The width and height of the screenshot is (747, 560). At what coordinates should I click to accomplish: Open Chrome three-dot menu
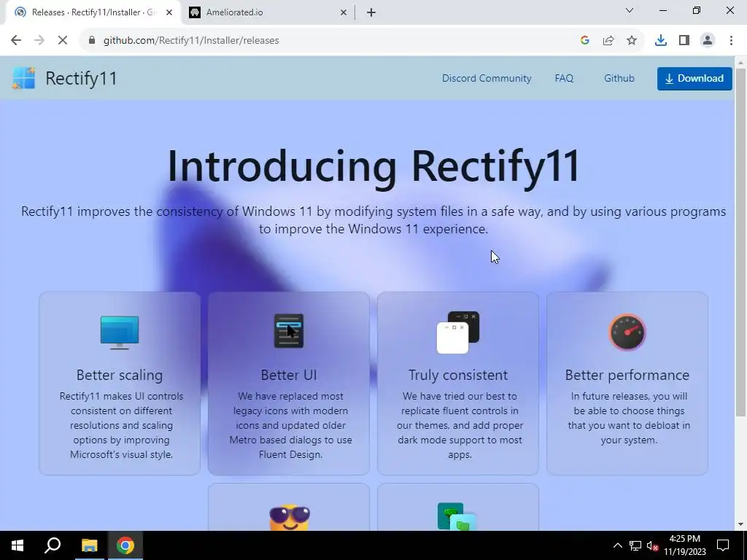(x=731, y=41)
